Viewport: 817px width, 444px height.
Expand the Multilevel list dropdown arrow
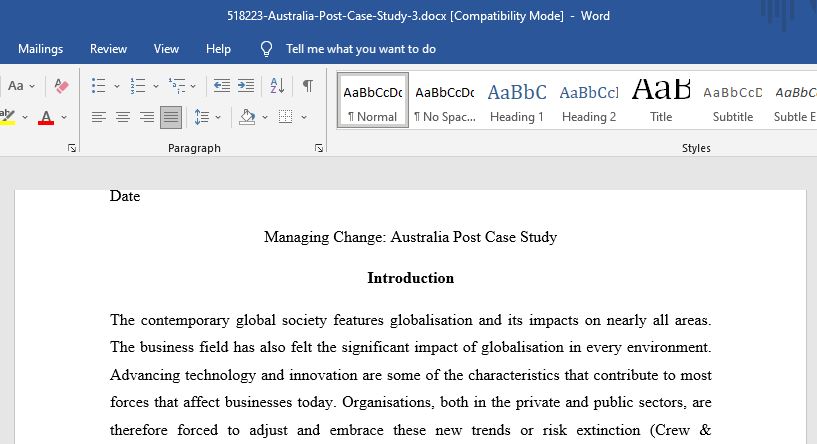pyautogui.click(x=193, y=86)
